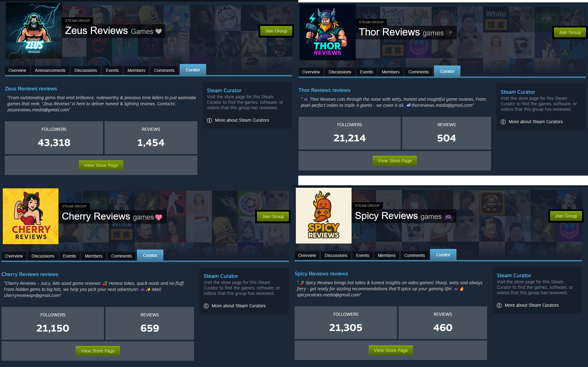View Store Page for Thor Reviews
This screenshot has height=367, width=588.
click(395, 161)
